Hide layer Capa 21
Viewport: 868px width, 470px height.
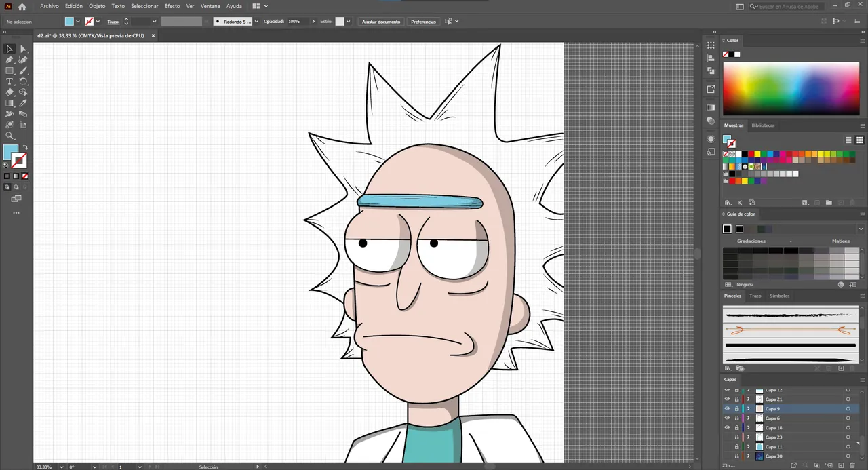[x=727, y=399]
